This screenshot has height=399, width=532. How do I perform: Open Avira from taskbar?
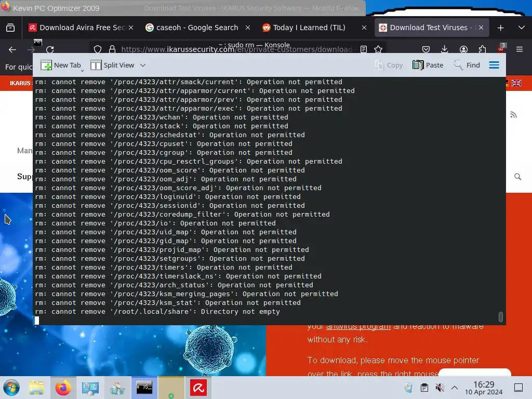[198, 388]
